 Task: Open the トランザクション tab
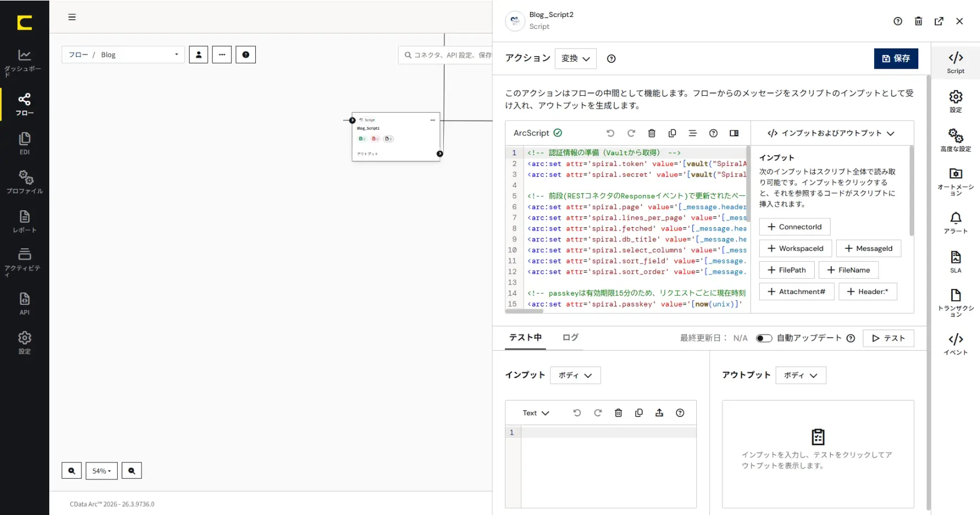(x=956, y=303)
